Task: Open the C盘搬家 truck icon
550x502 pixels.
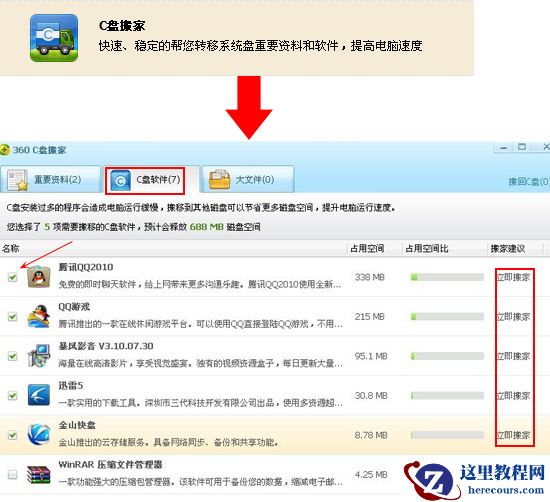Action: [54, 38]
